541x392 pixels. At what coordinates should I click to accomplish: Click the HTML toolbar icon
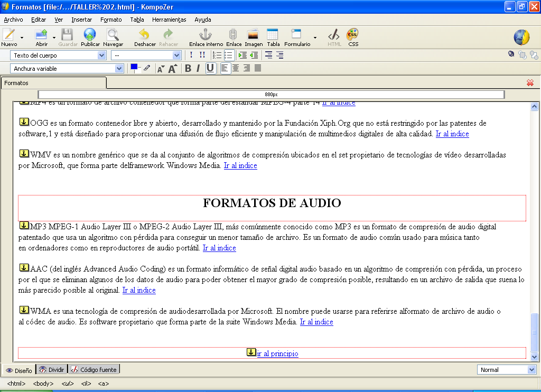334,34
